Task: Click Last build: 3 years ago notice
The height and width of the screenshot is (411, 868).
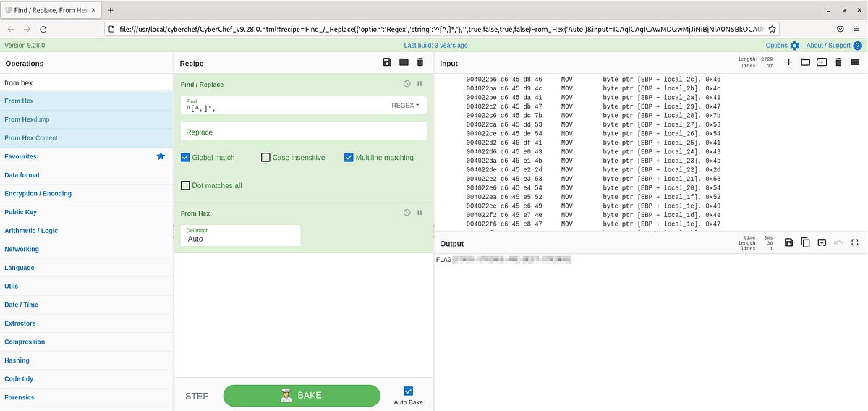Action: coord(435,45)
